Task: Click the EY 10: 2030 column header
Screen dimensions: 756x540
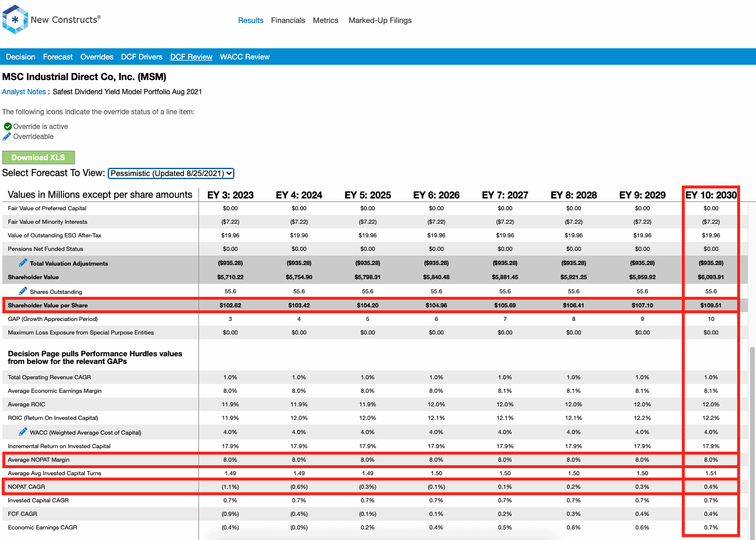Action: (711, 195)
